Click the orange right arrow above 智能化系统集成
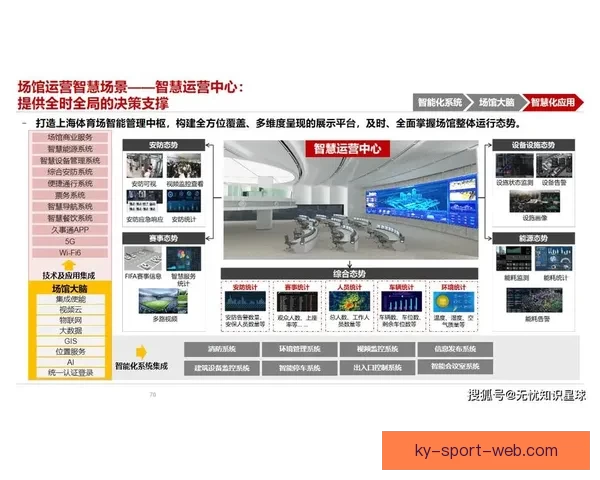 click(141, 352)
